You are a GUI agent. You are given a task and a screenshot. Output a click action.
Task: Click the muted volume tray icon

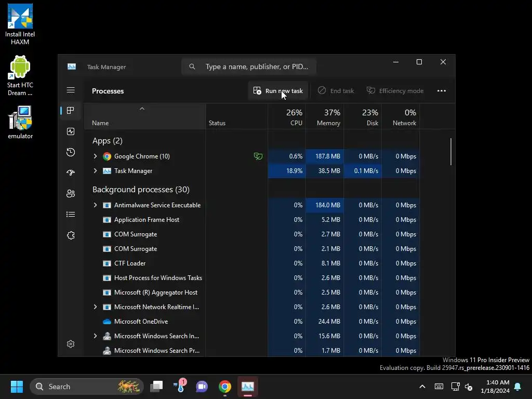click(x=469, y=387)
